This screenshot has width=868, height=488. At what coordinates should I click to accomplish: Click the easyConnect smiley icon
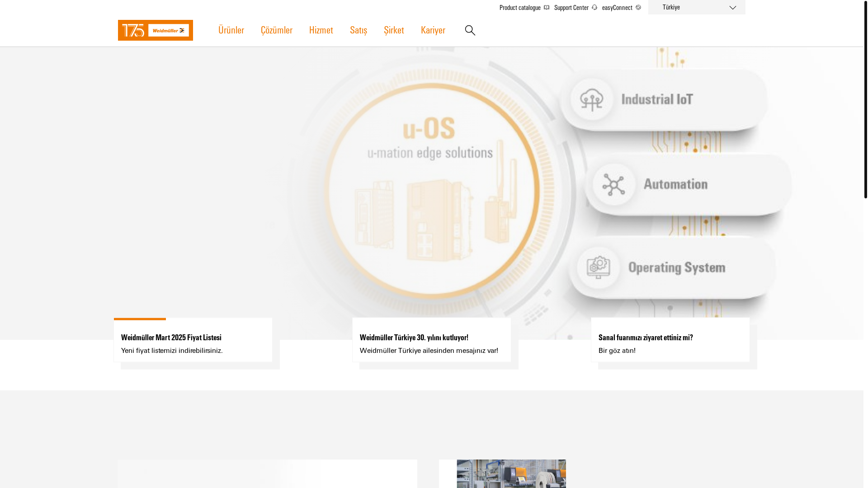(638, 7)
